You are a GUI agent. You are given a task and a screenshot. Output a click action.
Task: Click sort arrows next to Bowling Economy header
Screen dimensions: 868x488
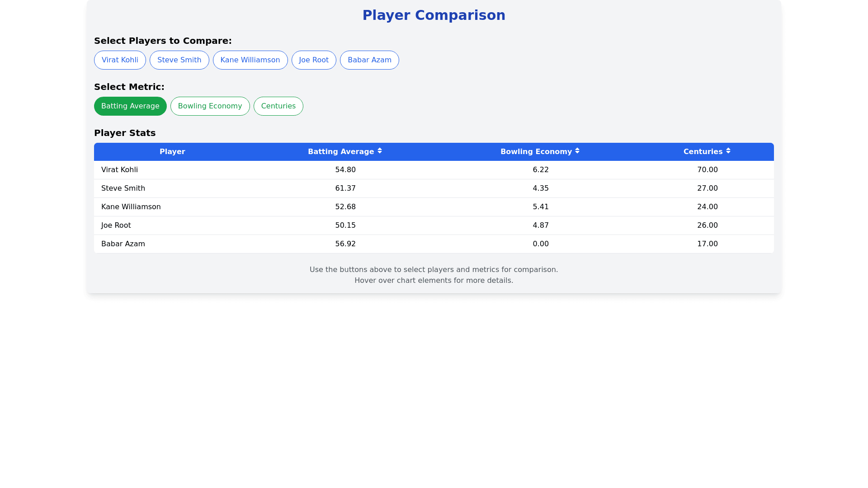[577, 151]
